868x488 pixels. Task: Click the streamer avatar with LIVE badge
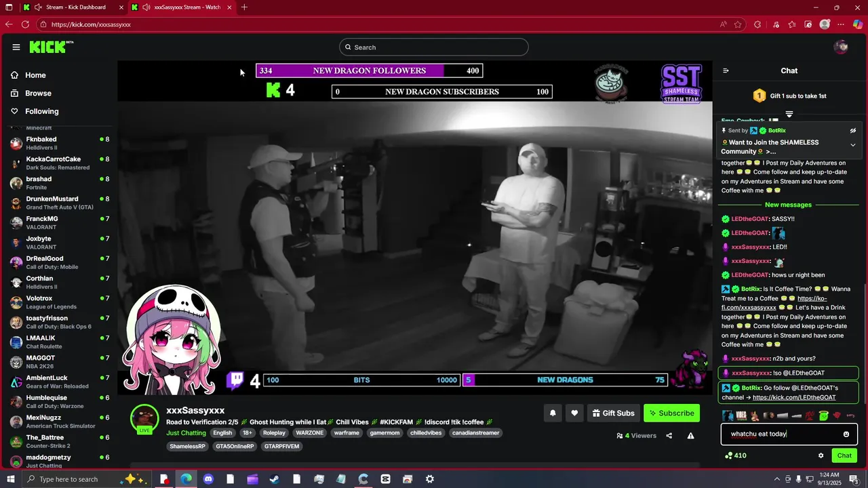pos(144,420)
